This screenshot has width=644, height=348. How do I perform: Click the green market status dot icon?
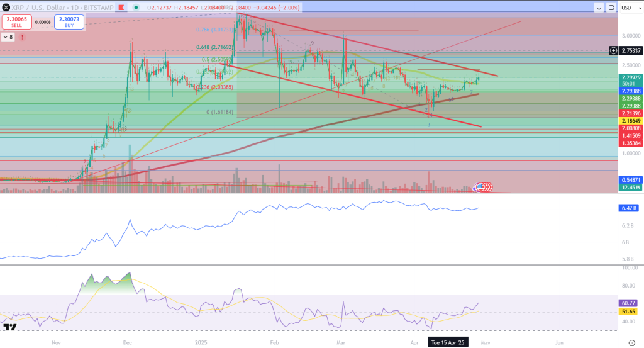pos(136,8)
